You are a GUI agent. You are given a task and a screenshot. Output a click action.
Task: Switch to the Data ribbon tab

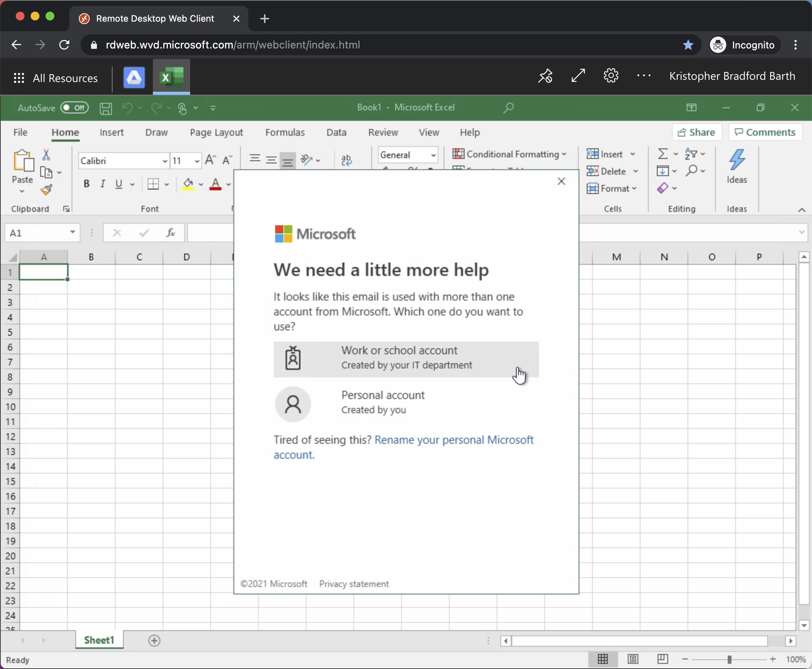(x=337, y=132)
